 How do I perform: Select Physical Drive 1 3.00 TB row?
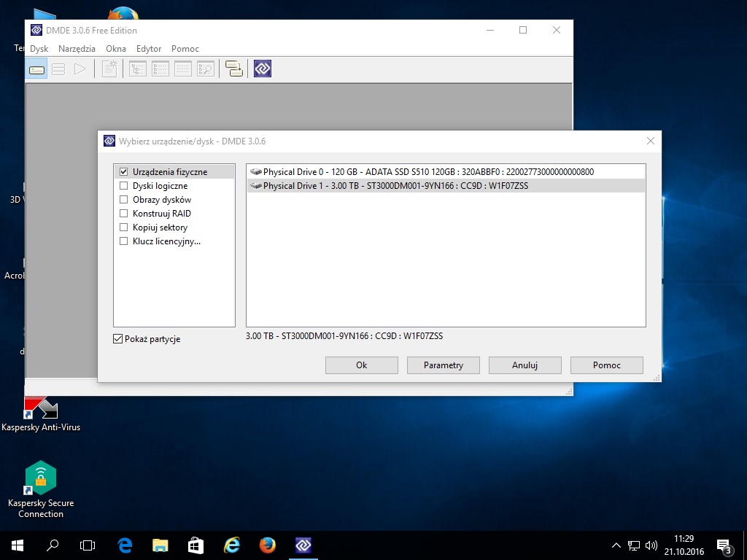[446, 186]
